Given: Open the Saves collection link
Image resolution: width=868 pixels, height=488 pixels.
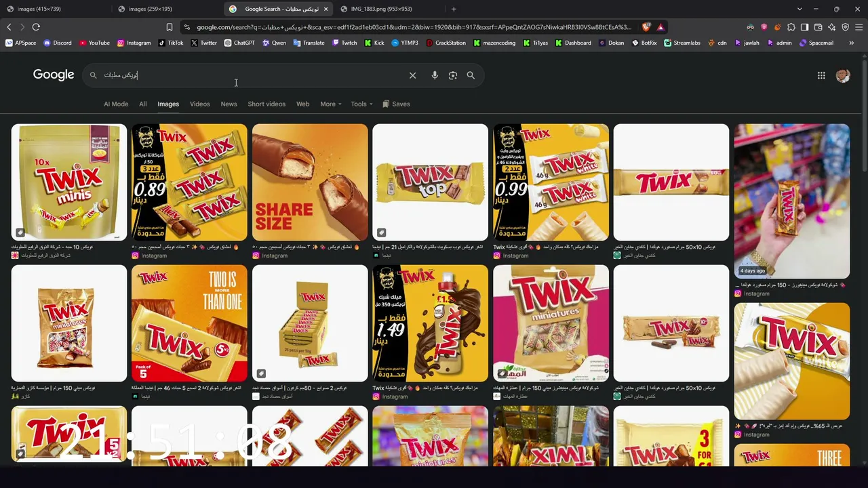Looking at the screenshot, I should click(396, 104).
